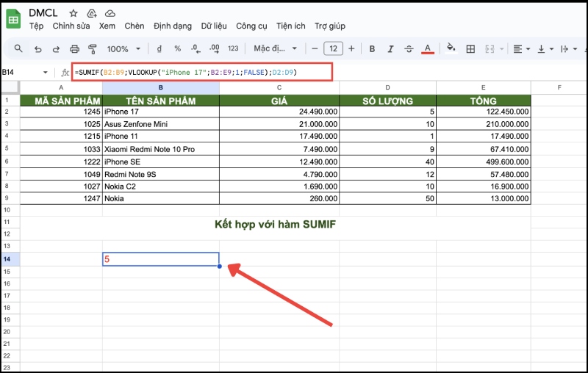The height and width of the screenshot is (373, 588).
Task: Open the Định dạng menu
Action: pyautogui.click(x=173, y=26)
